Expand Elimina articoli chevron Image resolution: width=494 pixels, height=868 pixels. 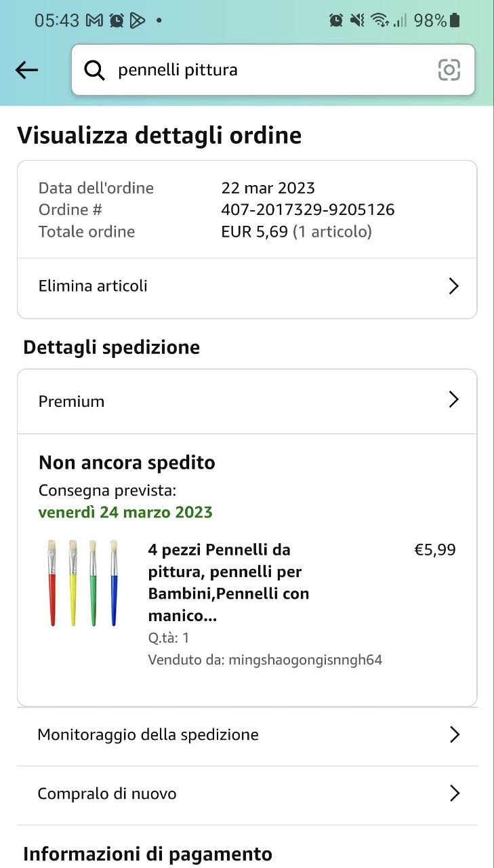454,286
